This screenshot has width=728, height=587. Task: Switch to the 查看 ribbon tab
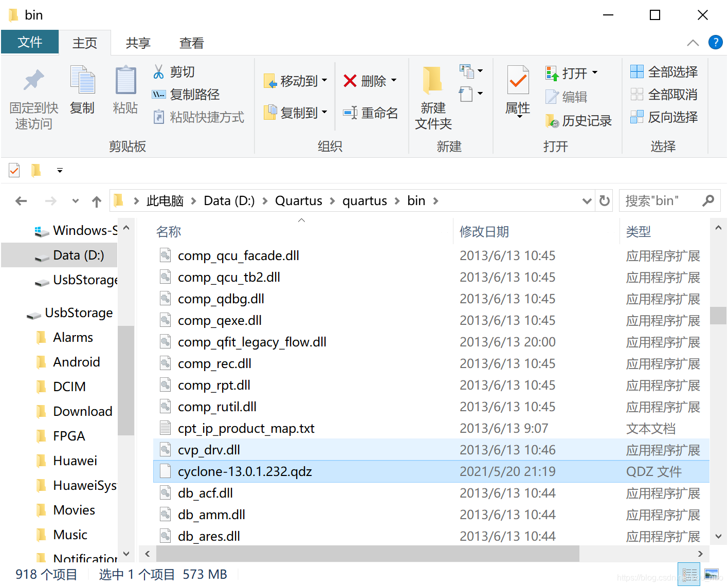click(x=191, y=43)
